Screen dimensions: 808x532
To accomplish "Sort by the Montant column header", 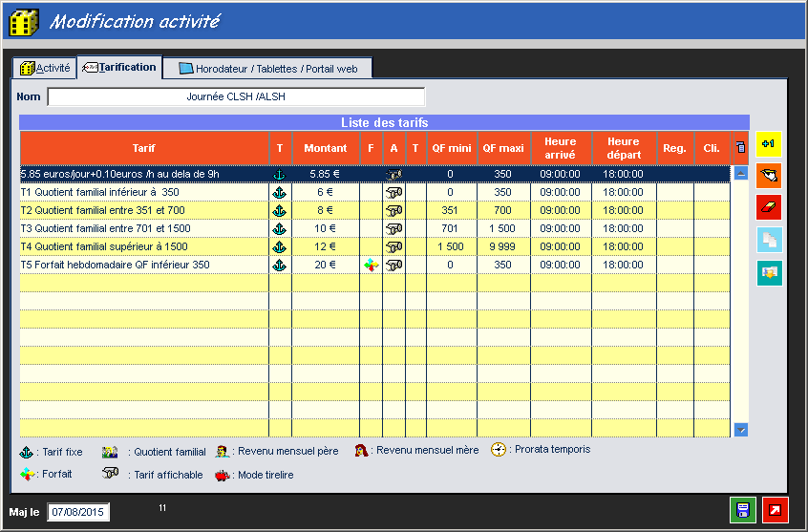I will (x=325, y=148).
